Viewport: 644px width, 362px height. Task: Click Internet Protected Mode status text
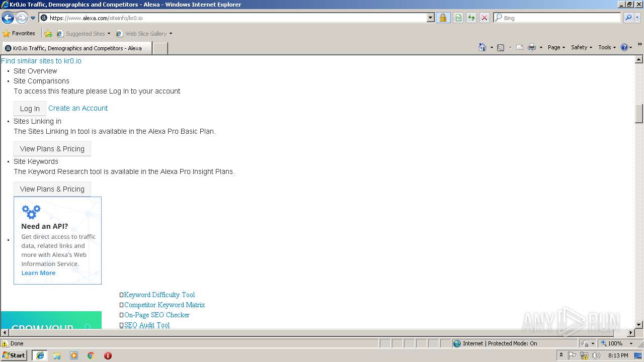tap(500, 343)
